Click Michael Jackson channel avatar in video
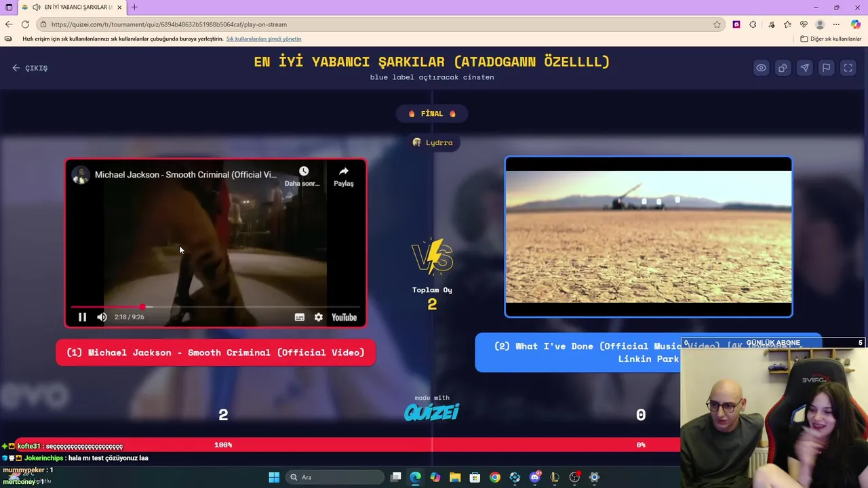 tap(81, 175)
